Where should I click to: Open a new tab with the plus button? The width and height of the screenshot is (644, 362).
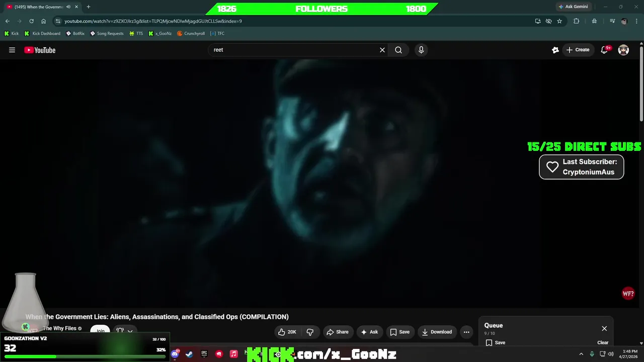click(89, 7)
